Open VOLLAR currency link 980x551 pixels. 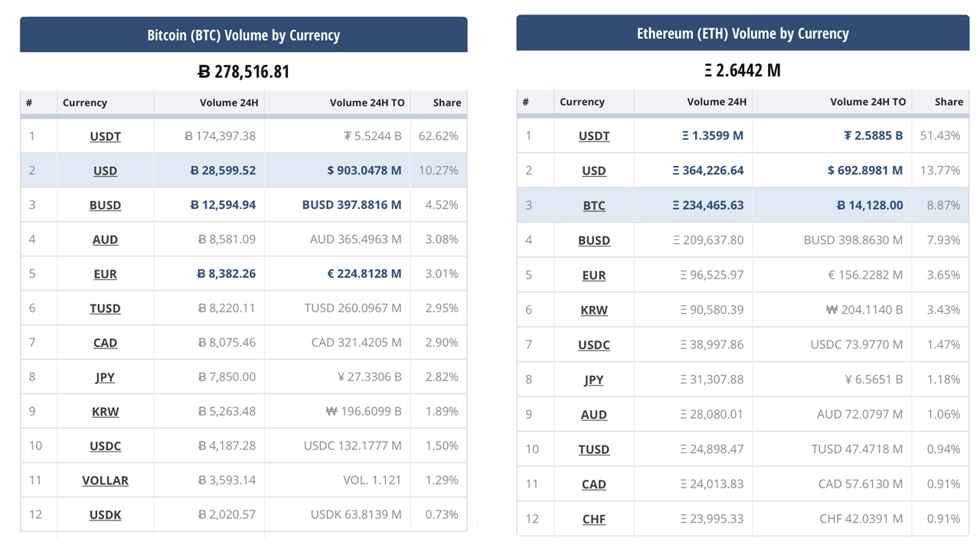coord(105,481)
